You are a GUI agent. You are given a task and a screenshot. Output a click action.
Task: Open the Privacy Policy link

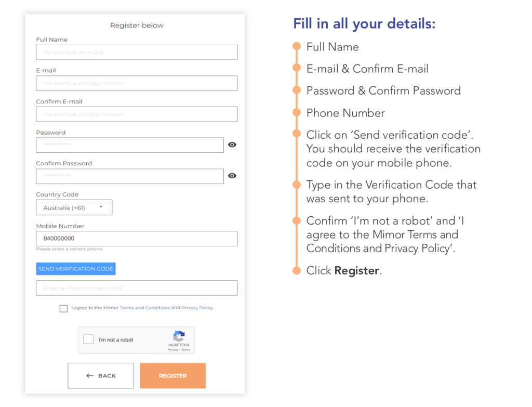[x=197, y=308]
